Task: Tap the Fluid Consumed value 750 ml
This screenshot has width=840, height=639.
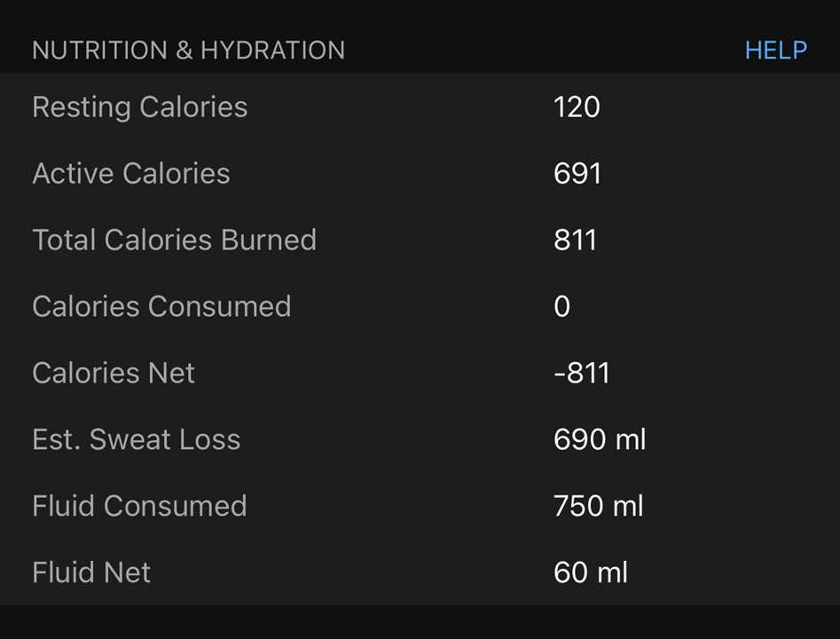Action: point(598,506)
